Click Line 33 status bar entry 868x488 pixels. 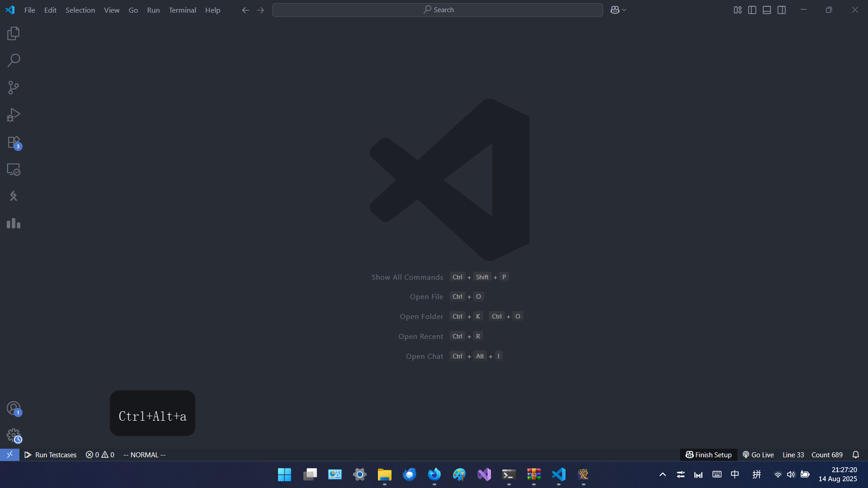[x=793, y=455]
